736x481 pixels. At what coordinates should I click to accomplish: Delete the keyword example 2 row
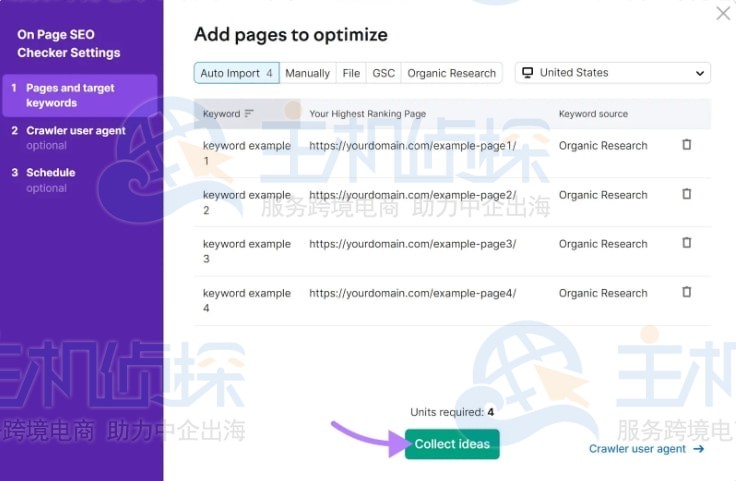pyautogui.click(x=686, y=194)
